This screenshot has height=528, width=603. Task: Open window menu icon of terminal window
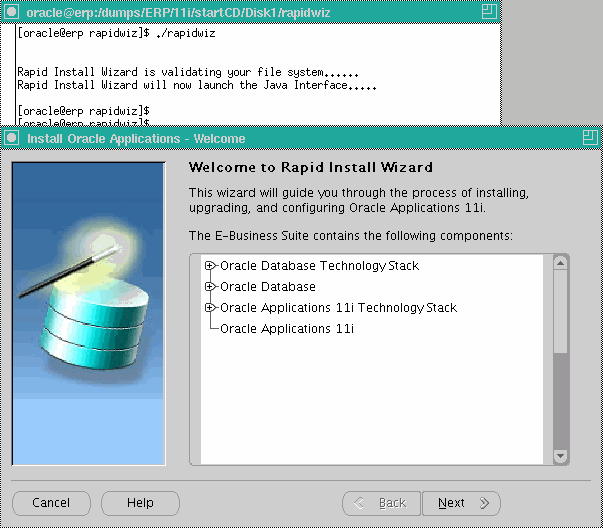12,12
